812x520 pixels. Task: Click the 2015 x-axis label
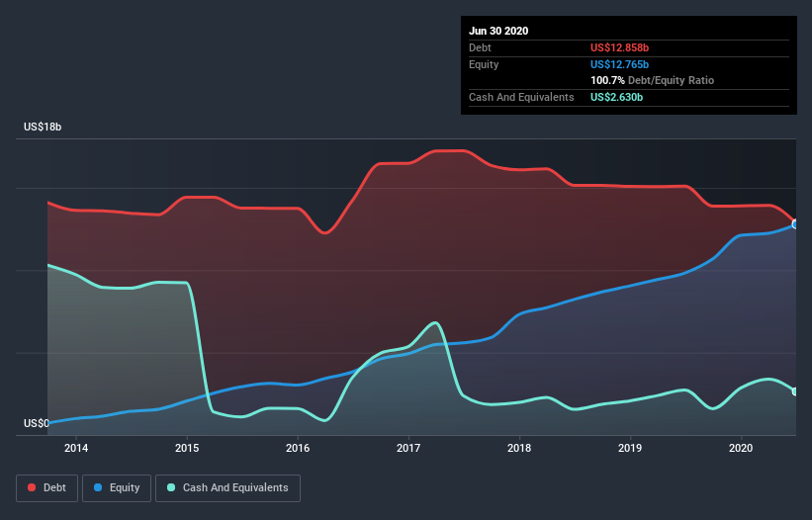[x=187, y=448]
